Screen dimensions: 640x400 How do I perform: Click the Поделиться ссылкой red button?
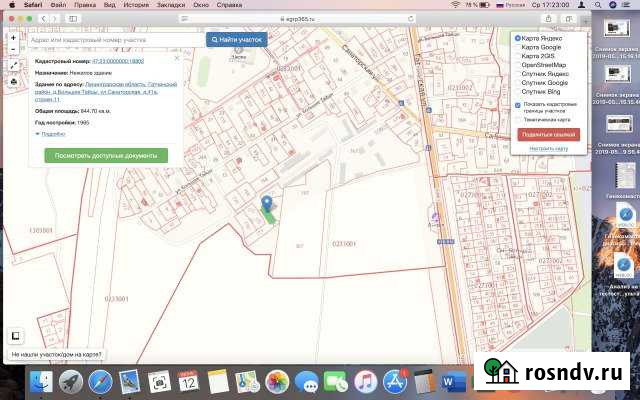pyautogui.click(x=548, y=134)
